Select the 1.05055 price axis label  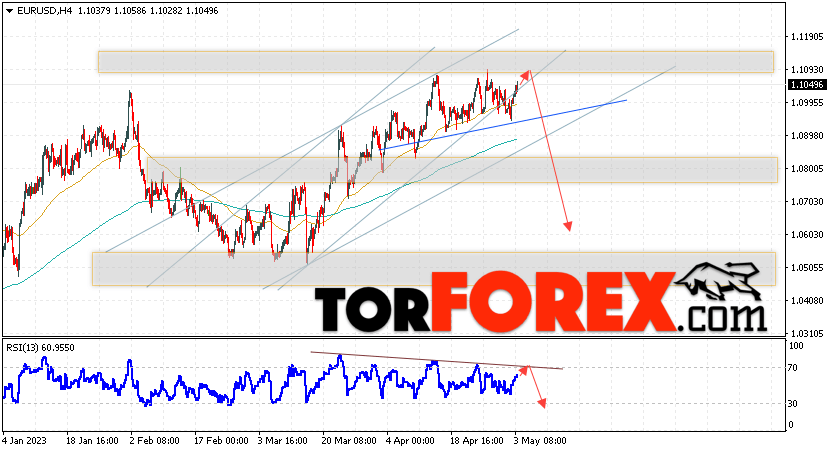[x=807, y=268]
